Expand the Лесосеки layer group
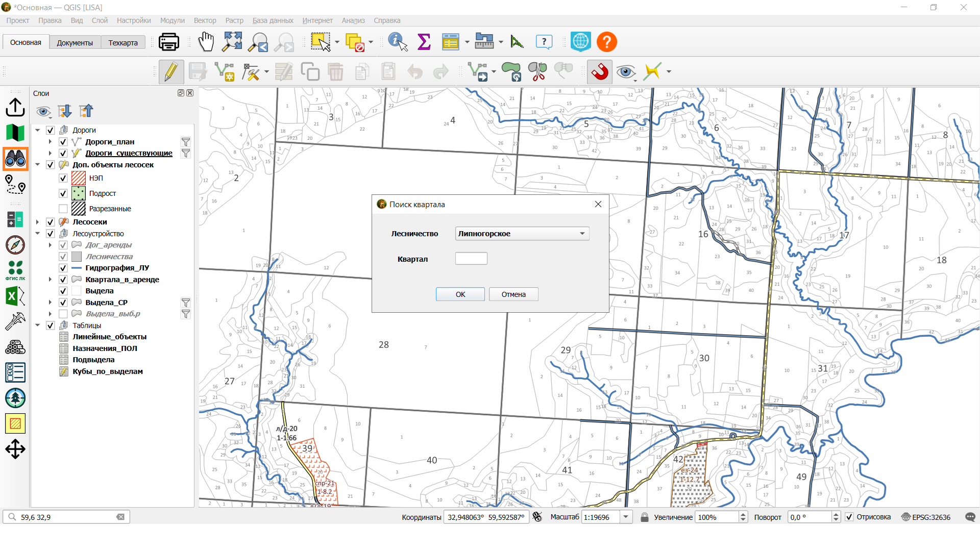Viewport: 980px width, 551px height. (x=37, y=222)
